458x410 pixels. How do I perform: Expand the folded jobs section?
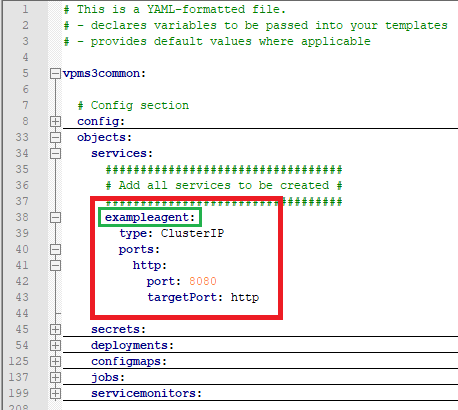(55, 377)
